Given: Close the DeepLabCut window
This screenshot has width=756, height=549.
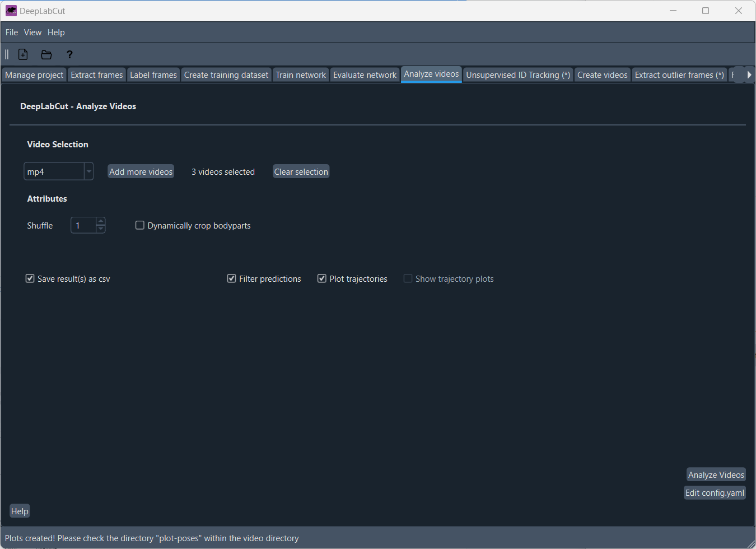Looking at the screenshot, I should pyautogui.click(x=739, y=11).
